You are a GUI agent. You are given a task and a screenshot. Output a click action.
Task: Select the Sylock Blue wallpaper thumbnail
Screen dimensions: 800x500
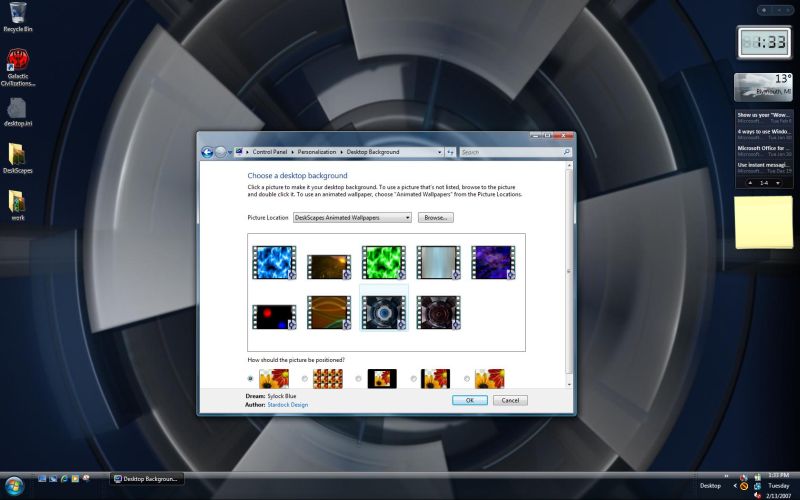point(384,312)
